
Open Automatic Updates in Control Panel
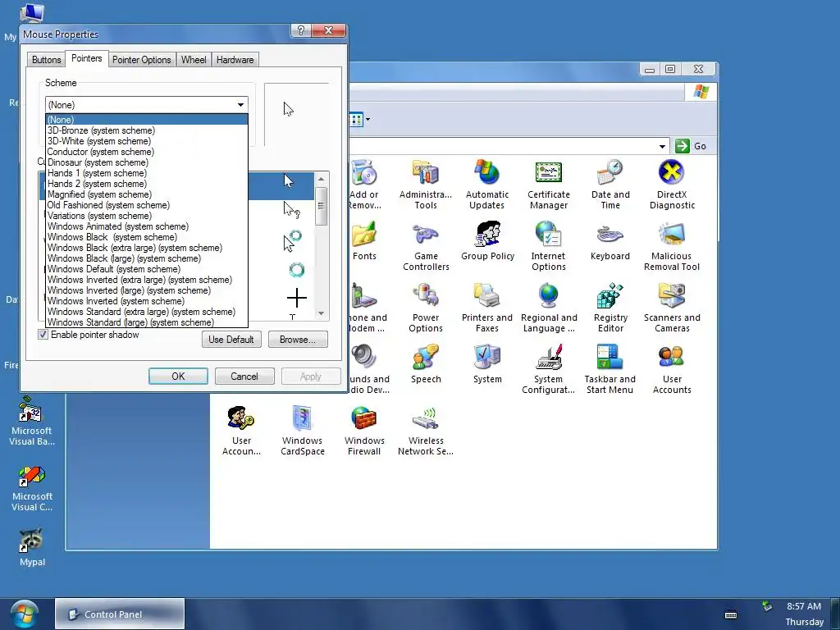click(487, 184)
